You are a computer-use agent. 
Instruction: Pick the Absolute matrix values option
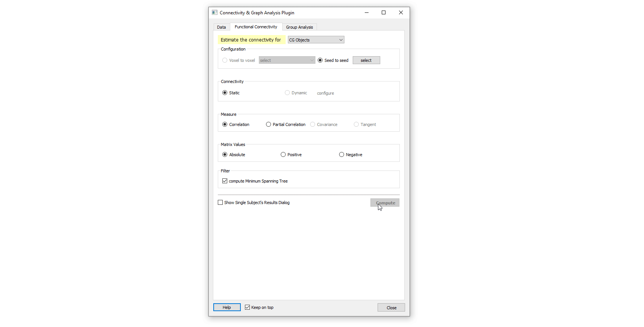[x=225, y=155]
